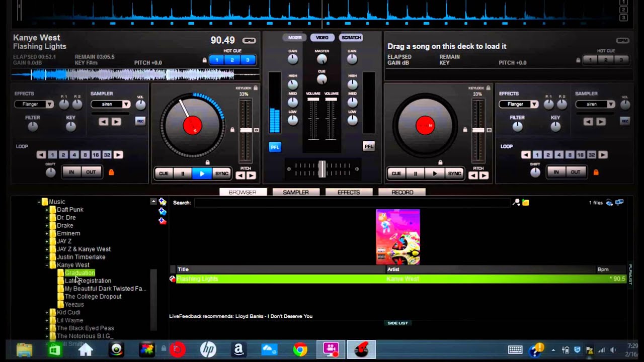
Task: Expand the Eminem folder
Action: (47, 233)
